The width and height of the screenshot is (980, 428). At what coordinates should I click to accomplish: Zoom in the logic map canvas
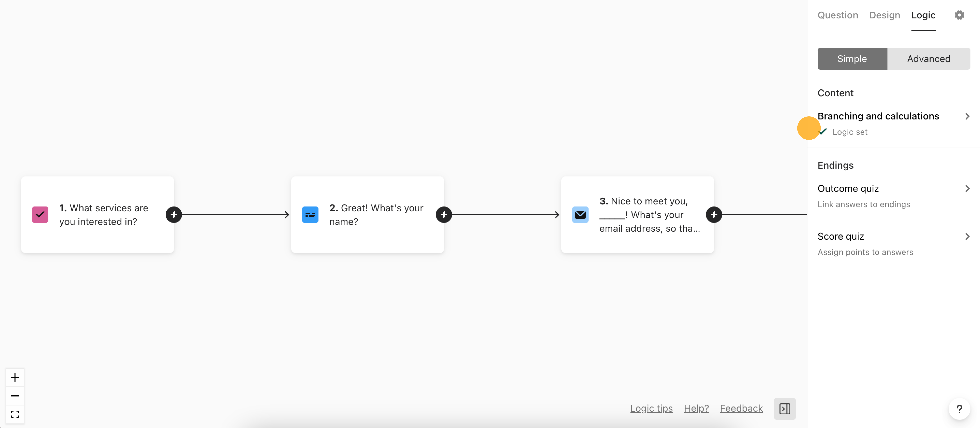click(15, 377)
